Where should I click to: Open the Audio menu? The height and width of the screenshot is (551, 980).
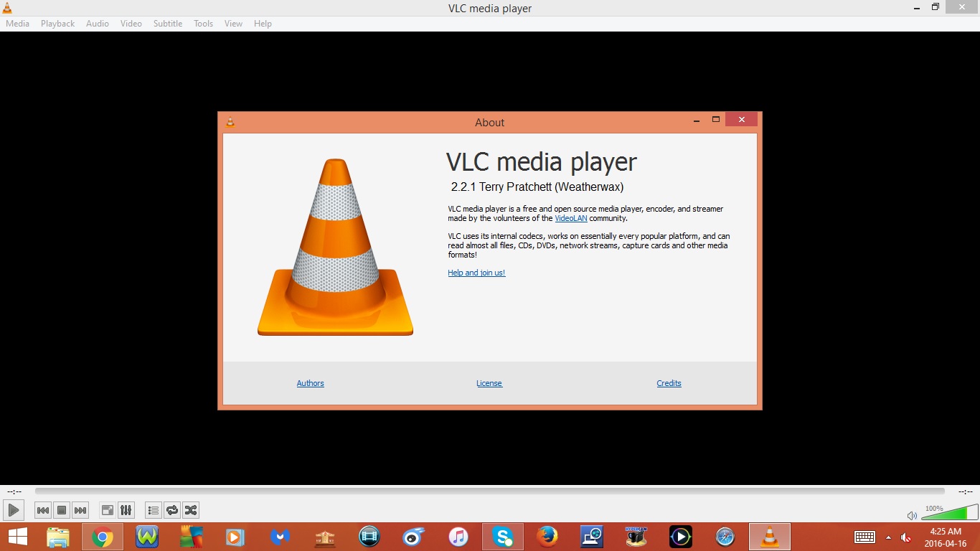(98, 24)
